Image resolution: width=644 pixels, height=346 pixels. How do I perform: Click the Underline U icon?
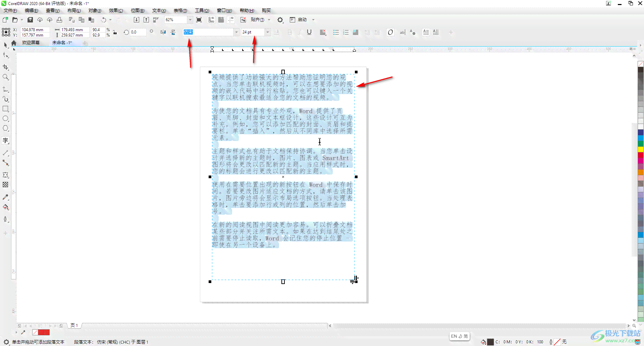coord(309,32)
